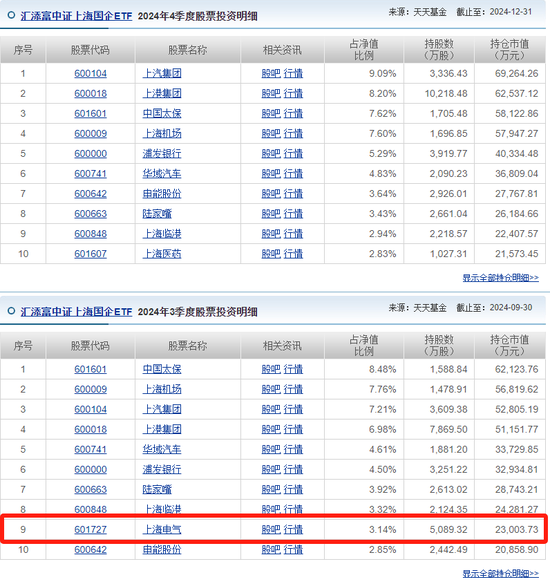Open 浦发银行 stock name in Q3 table
The image size is (550, 584).
click(x=162, y=470)
